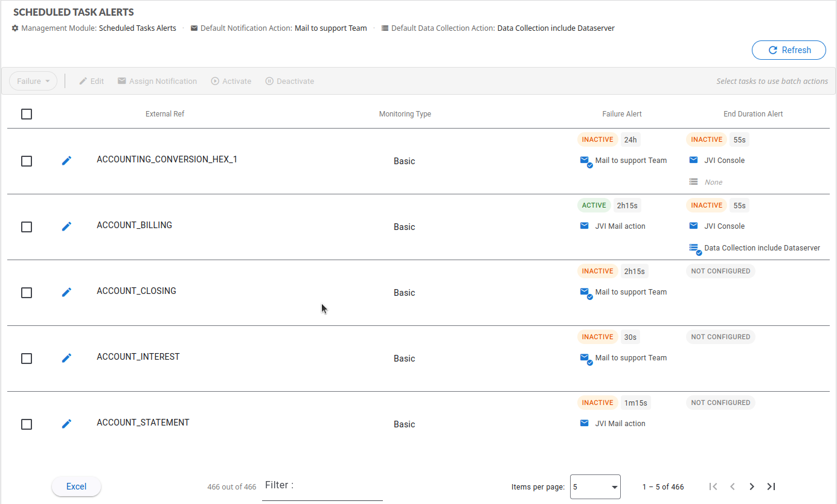Open edit pencil for ACCOUNT_CLOSING
837x504 pixels.
point(66,292)
